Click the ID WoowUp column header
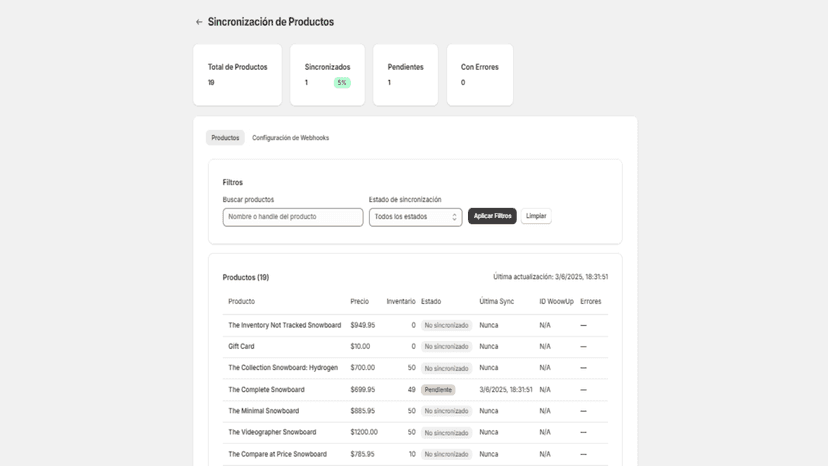Viewport: 828px width, 466px height. point(556,302)
